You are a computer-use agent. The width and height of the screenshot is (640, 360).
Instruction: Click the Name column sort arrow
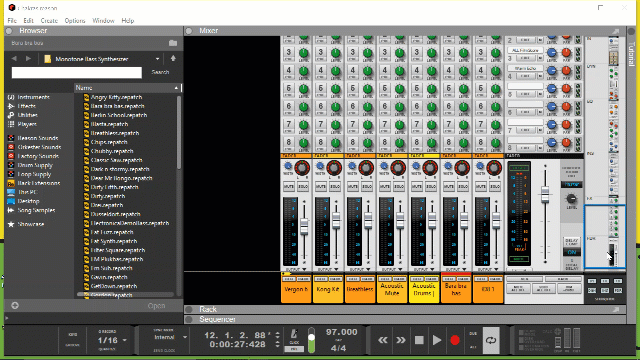pos(176,88)
